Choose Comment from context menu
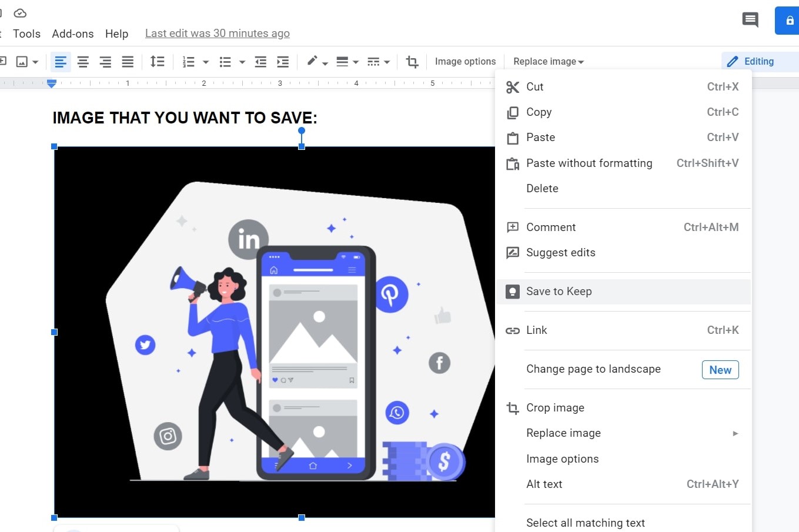799x532 pixels. pyautogui.click(x=623, y=227)
